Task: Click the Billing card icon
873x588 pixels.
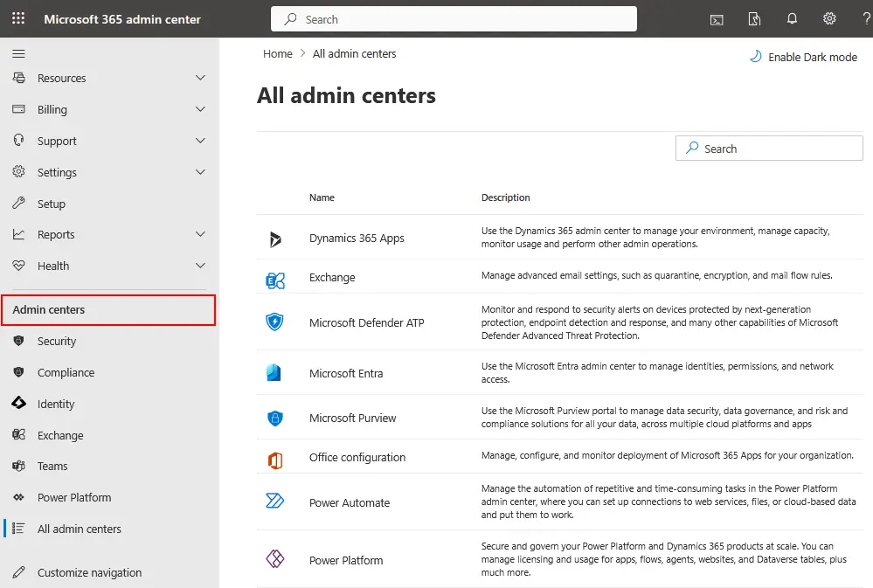Action: [18, 109]
